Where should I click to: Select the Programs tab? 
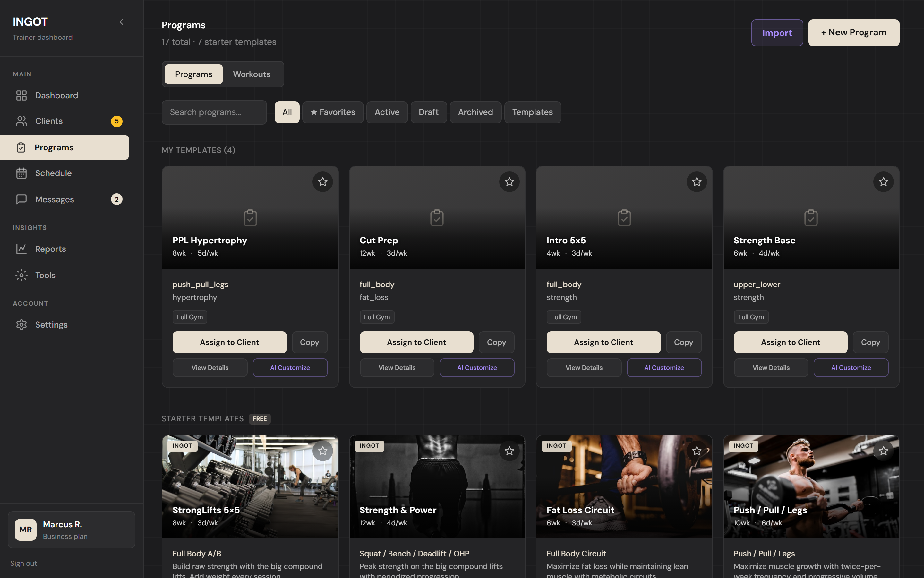click(x=193, y=74)
